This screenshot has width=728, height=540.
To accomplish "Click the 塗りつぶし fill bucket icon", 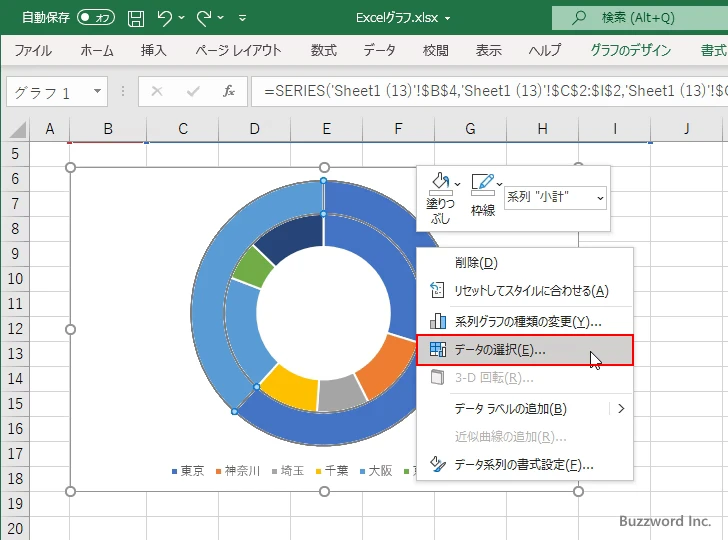I will [440, 184].
